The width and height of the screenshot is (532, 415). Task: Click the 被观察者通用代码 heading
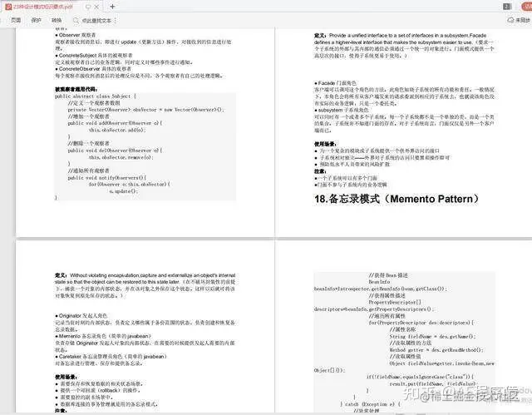point(76,89)
